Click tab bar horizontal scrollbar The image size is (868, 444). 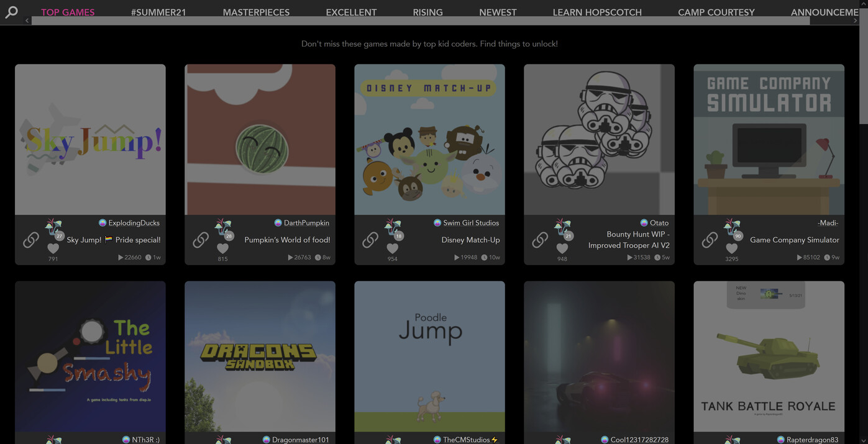[x=421, y=20]
